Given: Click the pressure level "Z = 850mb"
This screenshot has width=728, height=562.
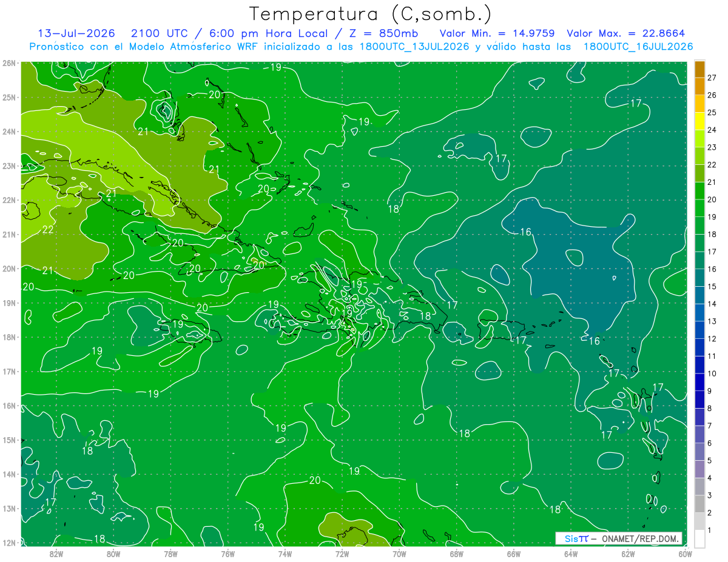Looking at the screenshot, I should 383,33.
